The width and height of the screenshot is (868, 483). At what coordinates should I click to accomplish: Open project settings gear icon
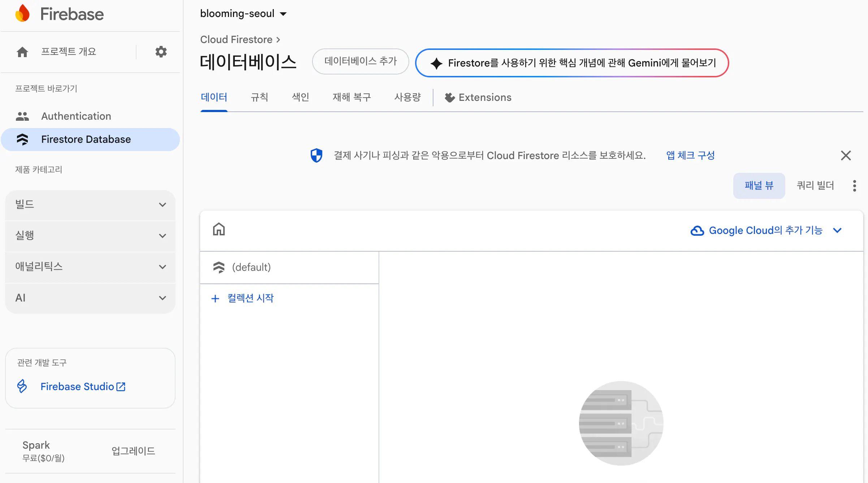click(x=161, y=52)
